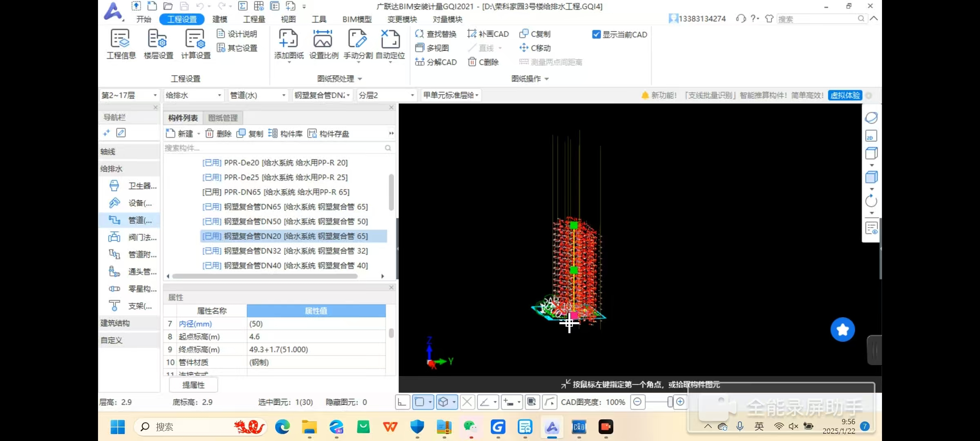Open the 视图 ribbon tab

point(288,19)
